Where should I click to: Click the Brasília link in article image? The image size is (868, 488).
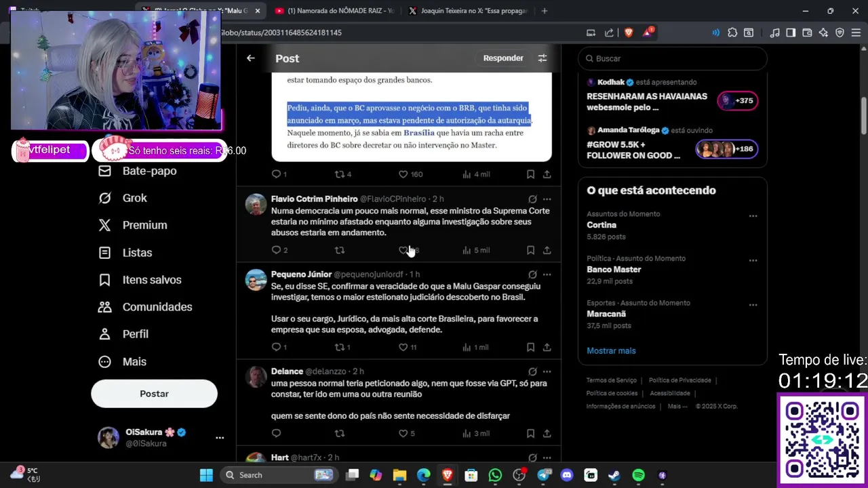click(419, 133)
